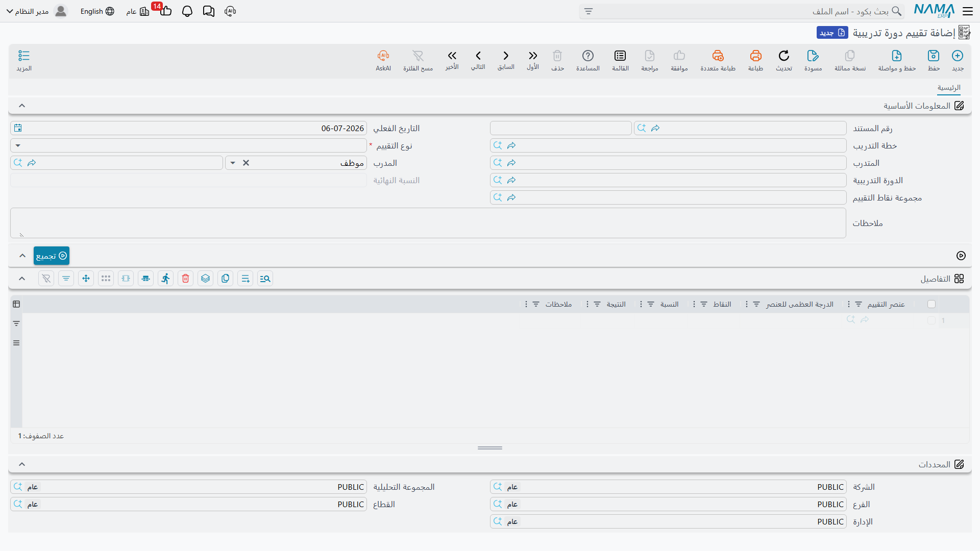Open the notifications bell icon
This screenshot has width=980, height=551.
187,11
